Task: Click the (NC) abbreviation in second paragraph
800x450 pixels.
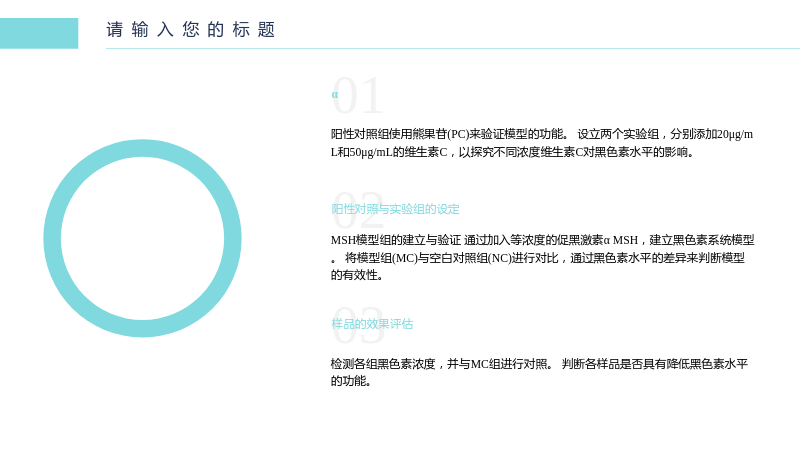Action: point(499,258)
